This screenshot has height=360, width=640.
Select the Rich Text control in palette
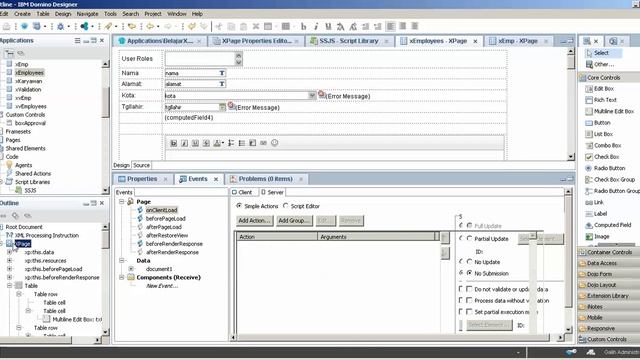[605, 100]
